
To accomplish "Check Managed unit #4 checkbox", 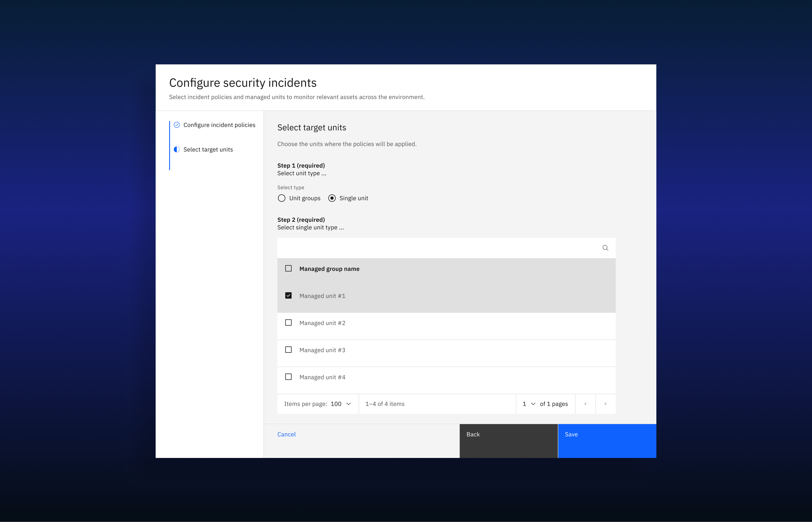I will pyautogui.click(x=288, y=377).
